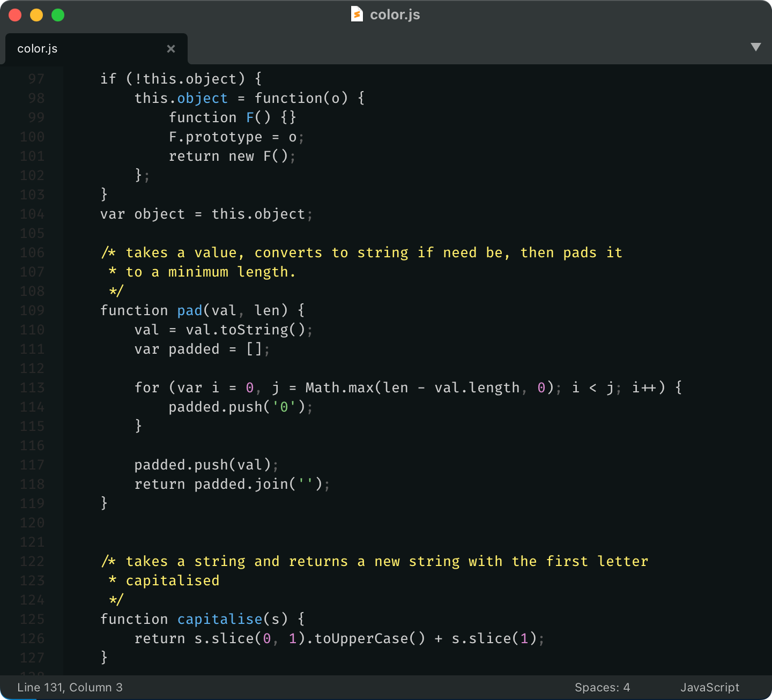This screenshot has height=700, width=772.
Task: Click the red close window button
Action: (15, 15)
